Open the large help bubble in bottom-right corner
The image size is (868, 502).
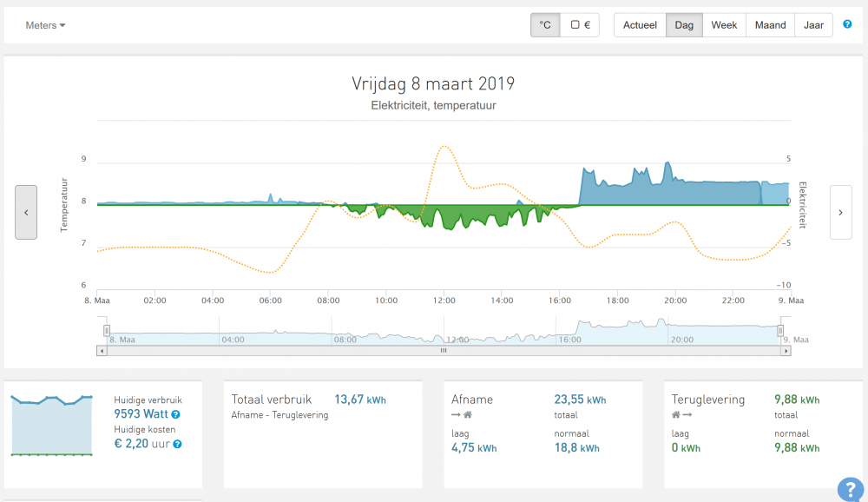850,489
